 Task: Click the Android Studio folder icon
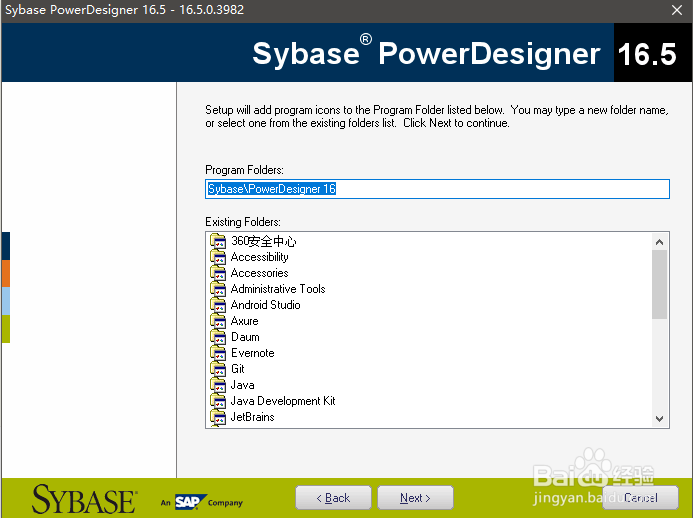pyautogui.click(x=218, y=305)
